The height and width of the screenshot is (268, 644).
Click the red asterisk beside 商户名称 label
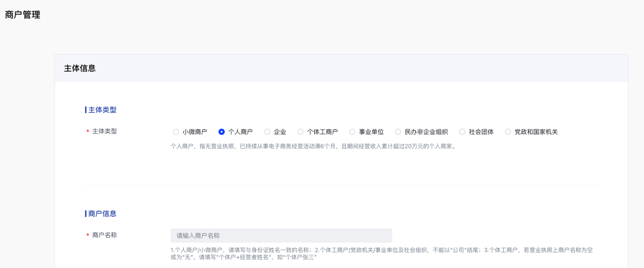(88, 236)
